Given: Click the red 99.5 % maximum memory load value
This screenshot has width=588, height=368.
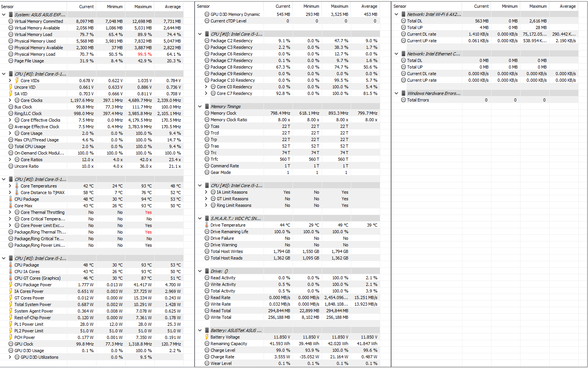Looking at the screenshot, I should click(145, 54).
